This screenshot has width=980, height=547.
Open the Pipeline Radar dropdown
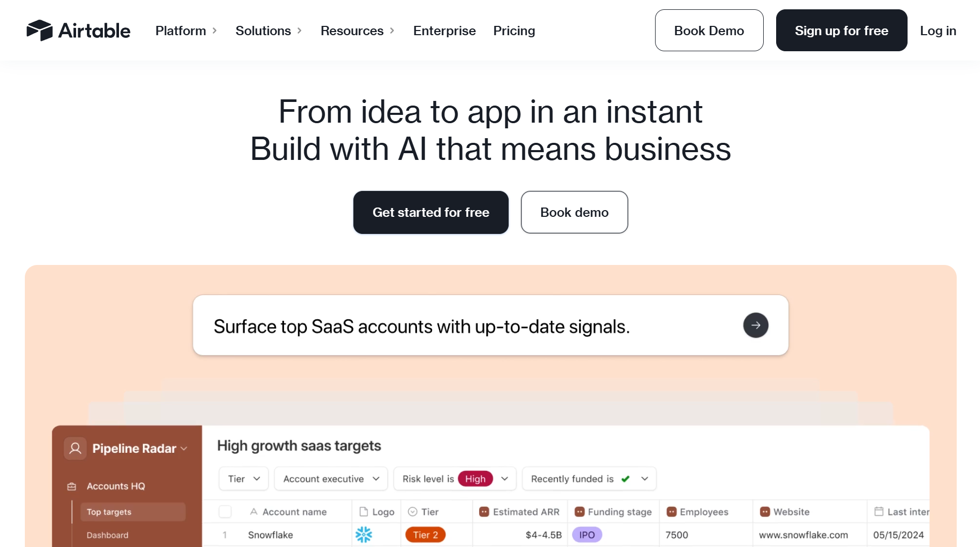(x=185, y=448)
